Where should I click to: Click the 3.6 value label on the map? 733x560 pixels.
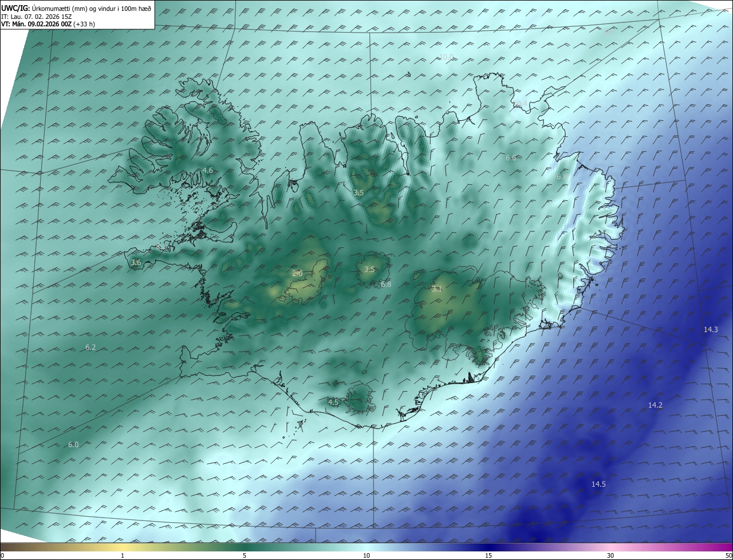(x=136, y=263)
